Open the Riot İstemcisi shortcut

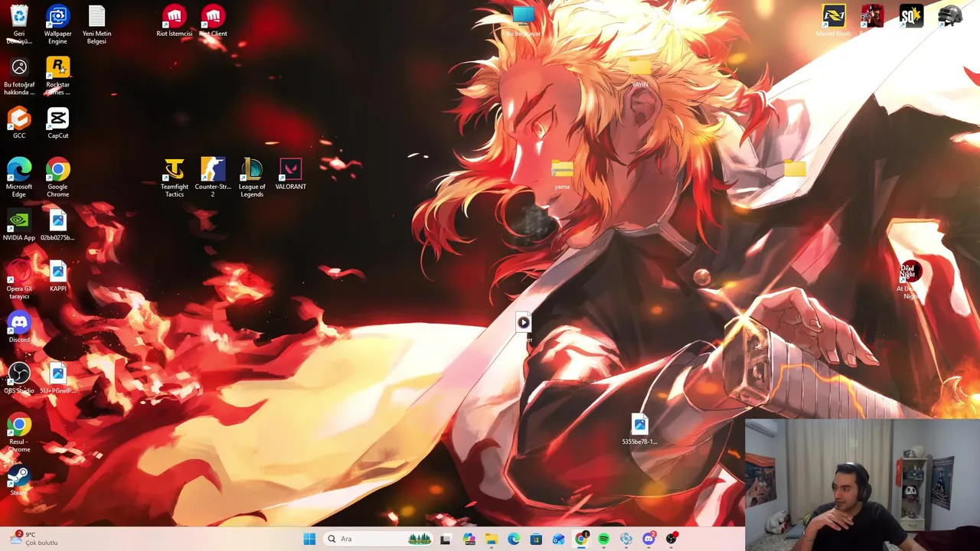coord(175,16)
